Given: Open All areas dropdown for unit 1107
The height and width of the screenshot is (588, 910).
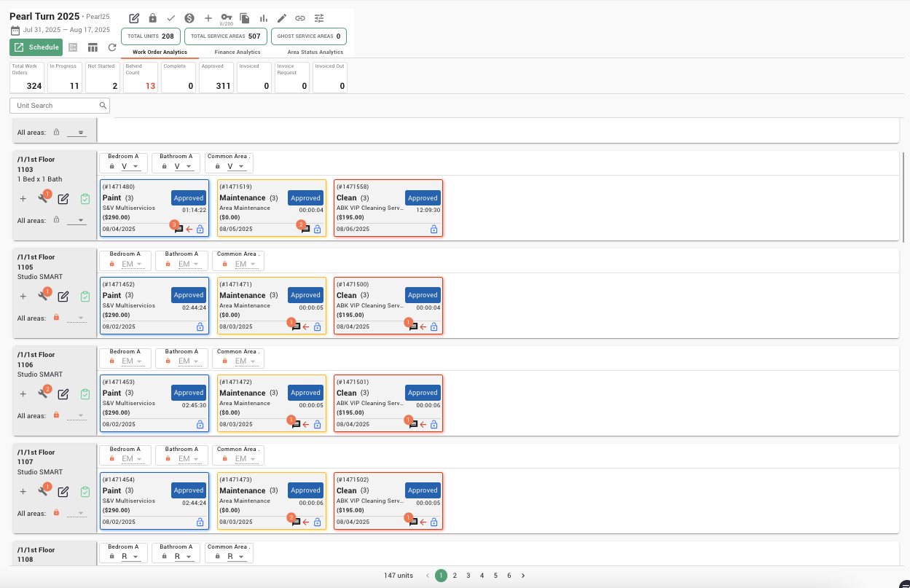Looking at the screenshot, I should pyautogui.click(x=77, y=513).
